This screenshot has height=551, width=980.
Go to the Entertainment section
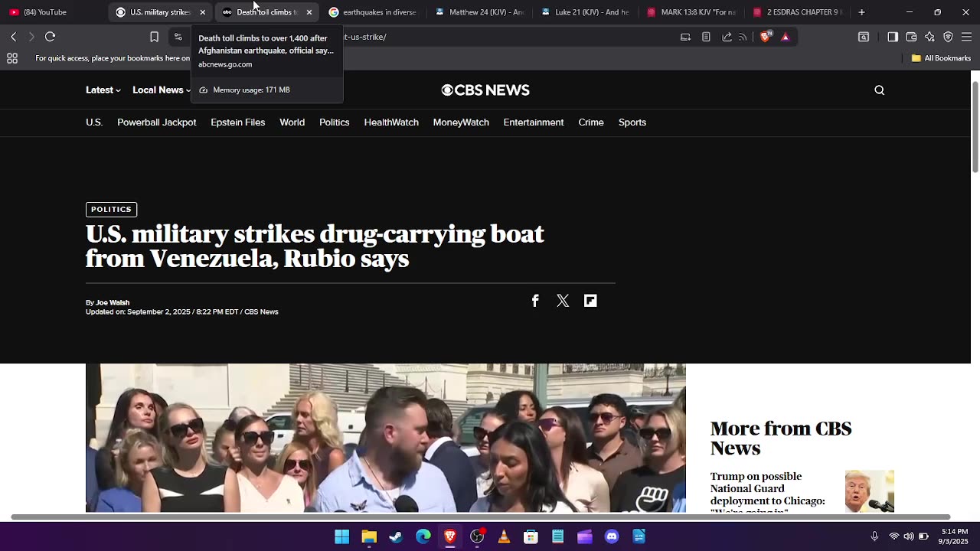[x=534, y=122]
